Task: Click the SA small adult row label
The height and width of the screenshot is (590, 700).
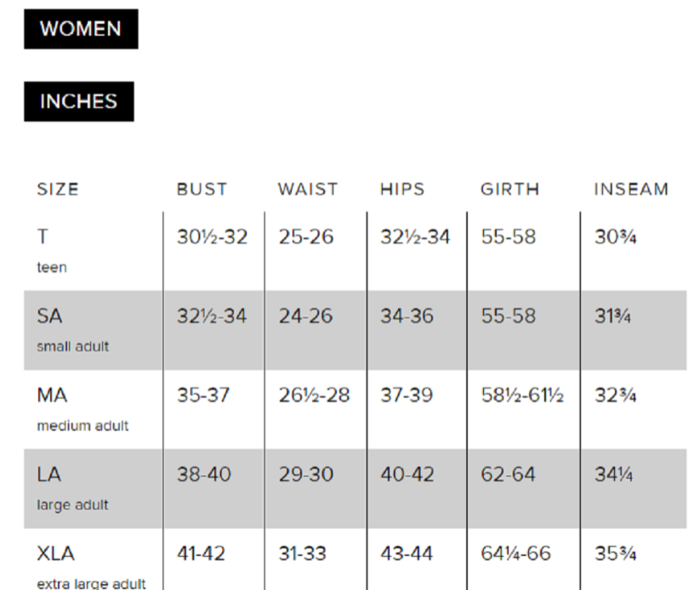Action: tap(73, 330)
